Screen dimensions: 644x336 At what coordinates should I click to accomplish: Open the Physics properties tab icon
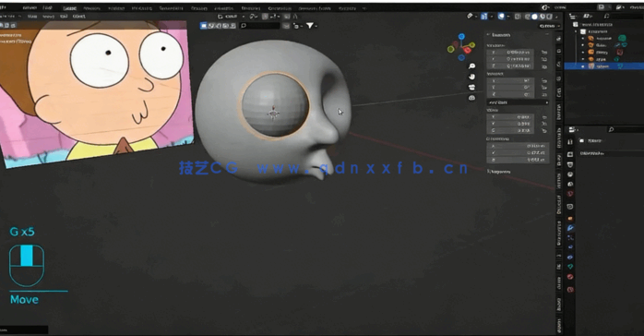(570, 247)
